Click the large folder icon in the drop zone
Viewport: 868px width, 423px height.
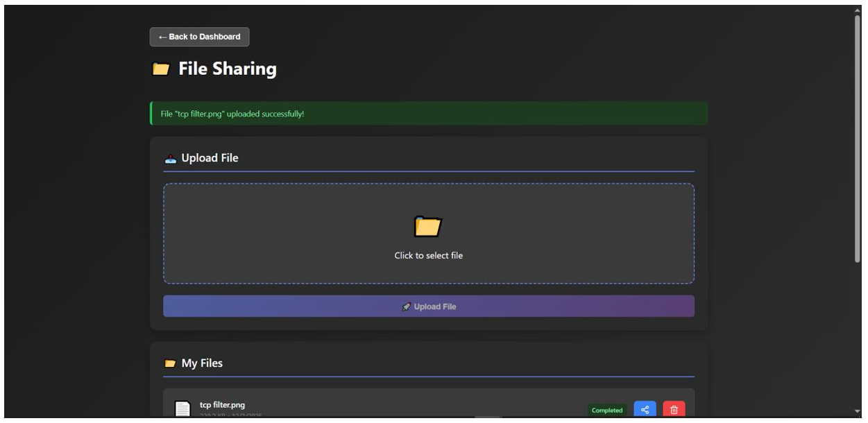click(x=428, y=226)
